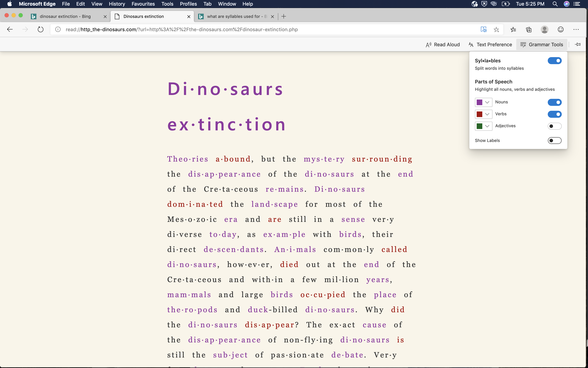This screenshot has height=368, width=588.
Task: Close the syllables Bing search tab
Action: 272,16
